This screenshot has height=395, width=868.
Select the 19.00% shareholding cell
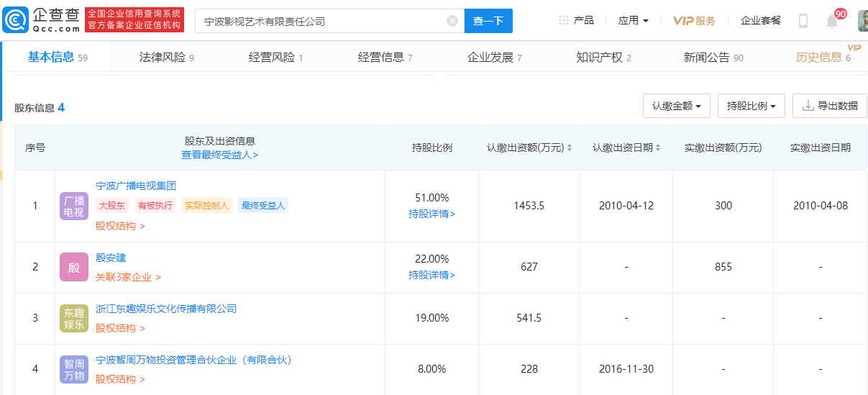click(x=431, y=318)
